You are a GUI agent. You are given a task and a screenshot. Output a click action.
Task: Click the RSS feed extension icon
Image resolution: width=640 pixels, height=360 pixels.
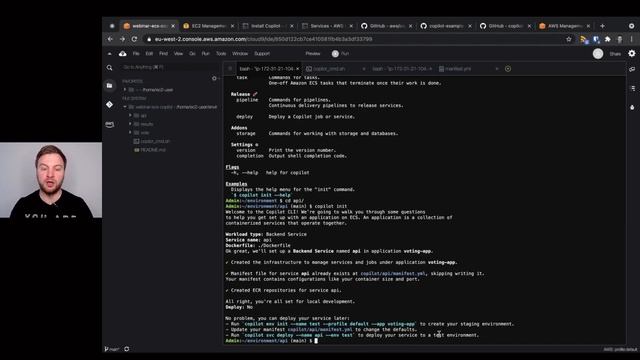pos(584,39)
